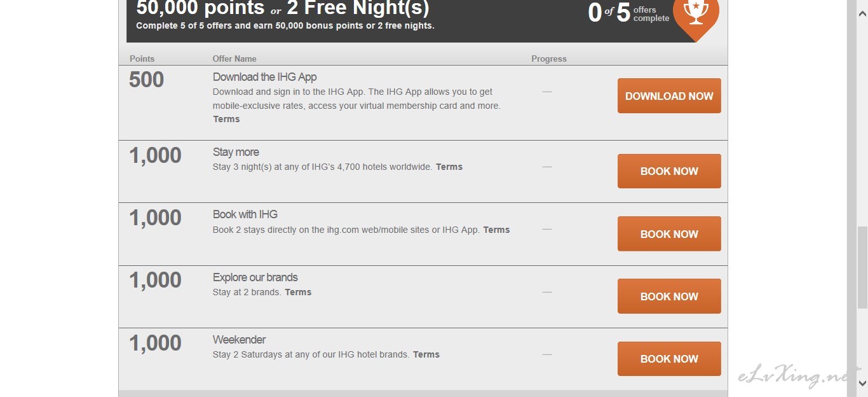Screen dimensions: 868x397
Task: Select BOOK NOW for the Weekender offer
Action: [669, 359]
